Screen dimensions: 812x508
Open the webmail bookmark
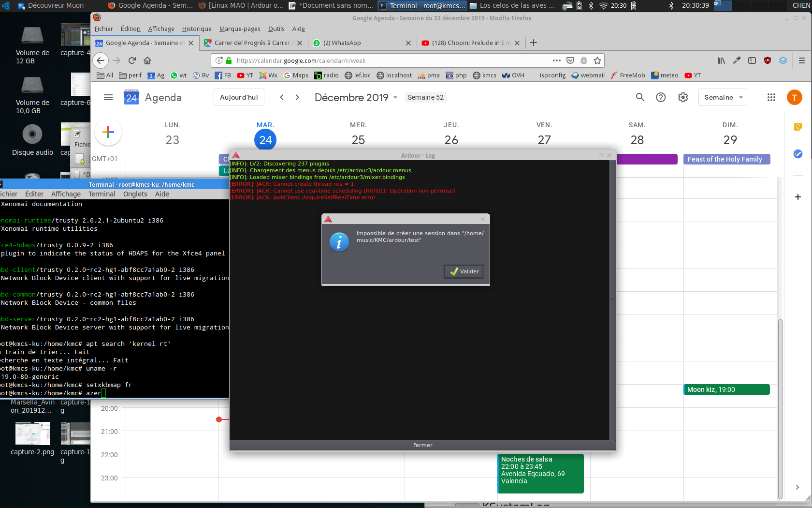tap(588, 75)
